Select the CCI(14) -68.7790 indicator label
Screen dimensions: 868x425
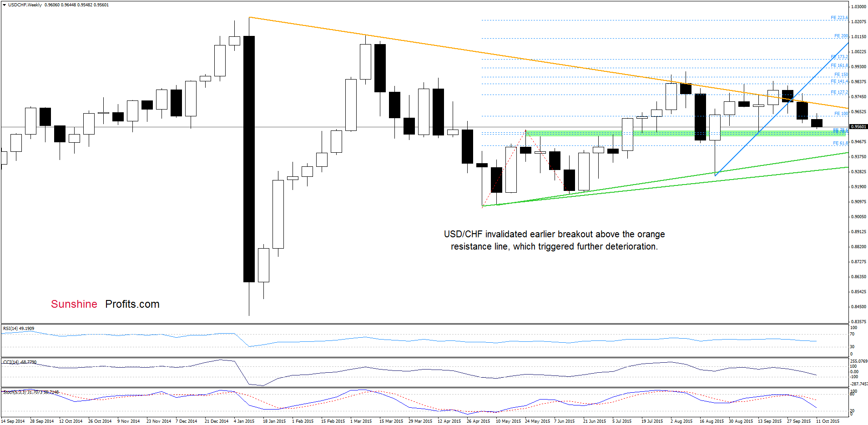click(20, 362)
